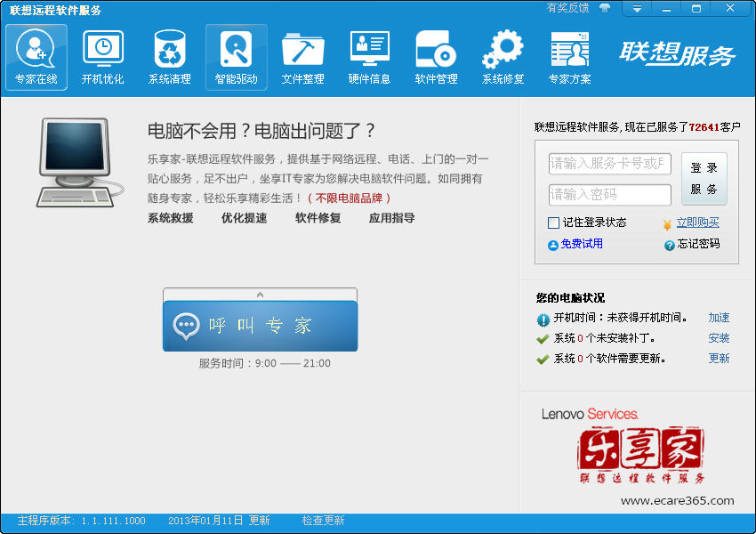Click the 免费试用 free trial link
Screen dimensions: 756x534
(x=581, y=244)
